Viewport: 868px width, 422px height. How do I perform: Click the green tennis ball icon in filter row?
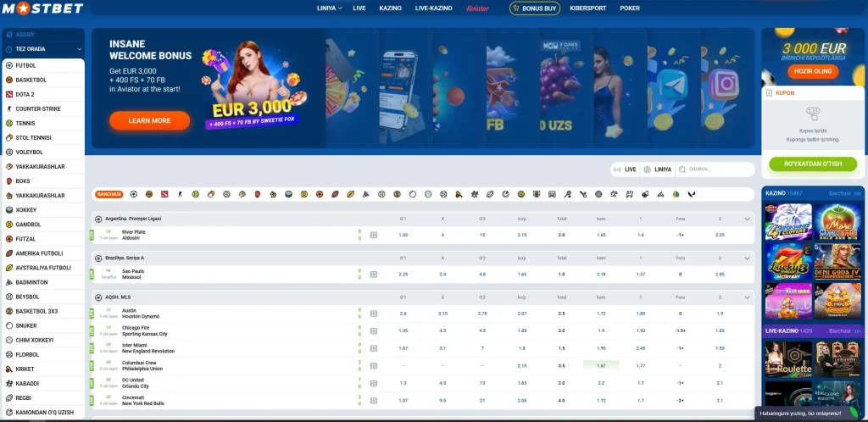[x=196, y=194]
